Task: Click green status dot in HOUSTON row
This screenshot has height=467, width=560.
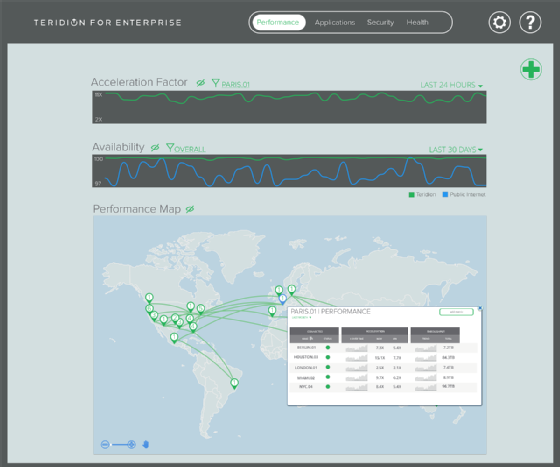Action: (x=328, y=357)
